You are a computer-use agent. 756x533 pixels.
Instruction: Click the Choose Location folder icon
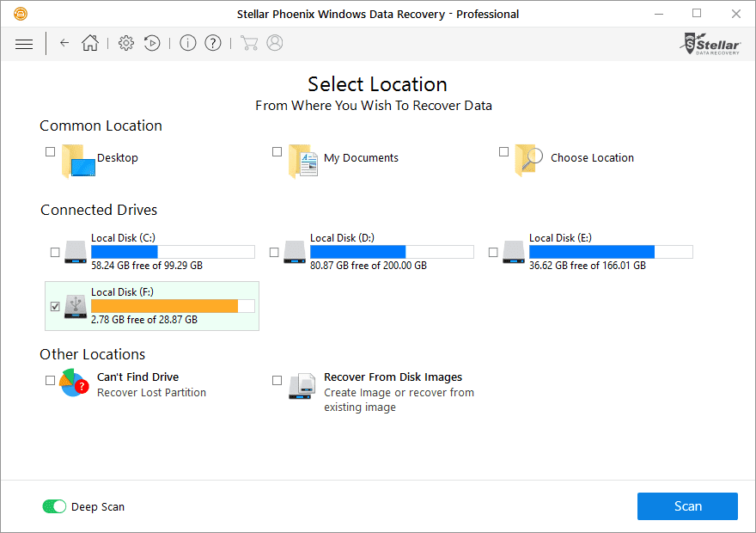coord(529,160)
